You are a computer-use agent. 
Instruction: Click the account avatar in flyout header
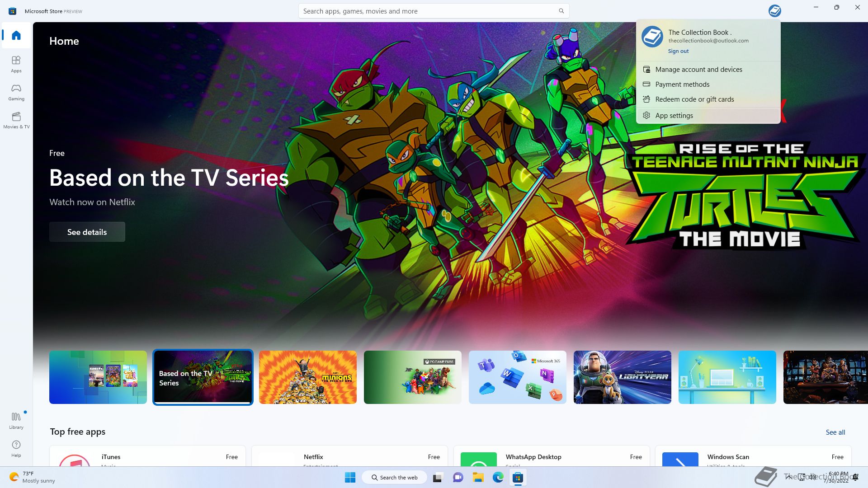tap(652, 37)
